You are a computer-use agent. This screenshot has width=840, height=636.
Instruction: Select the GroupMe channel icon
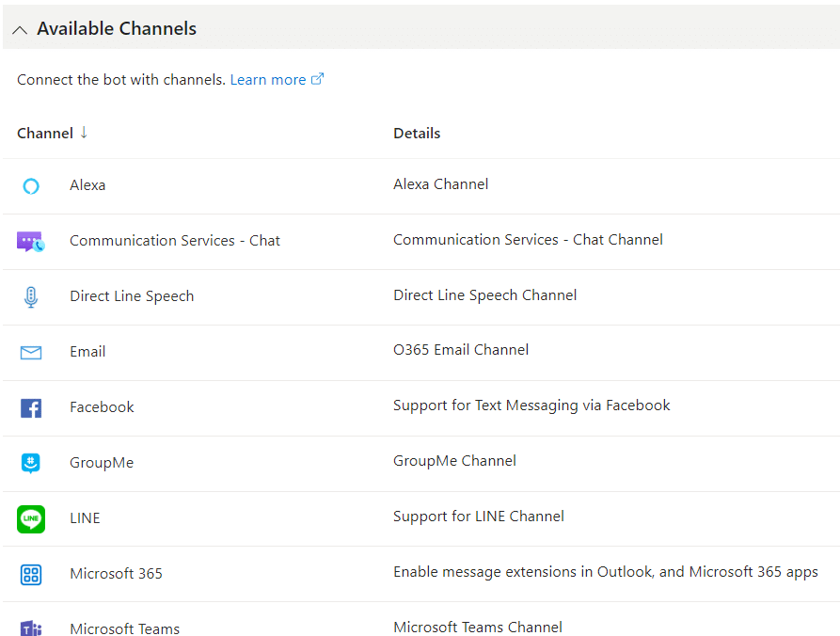point(30,463)
